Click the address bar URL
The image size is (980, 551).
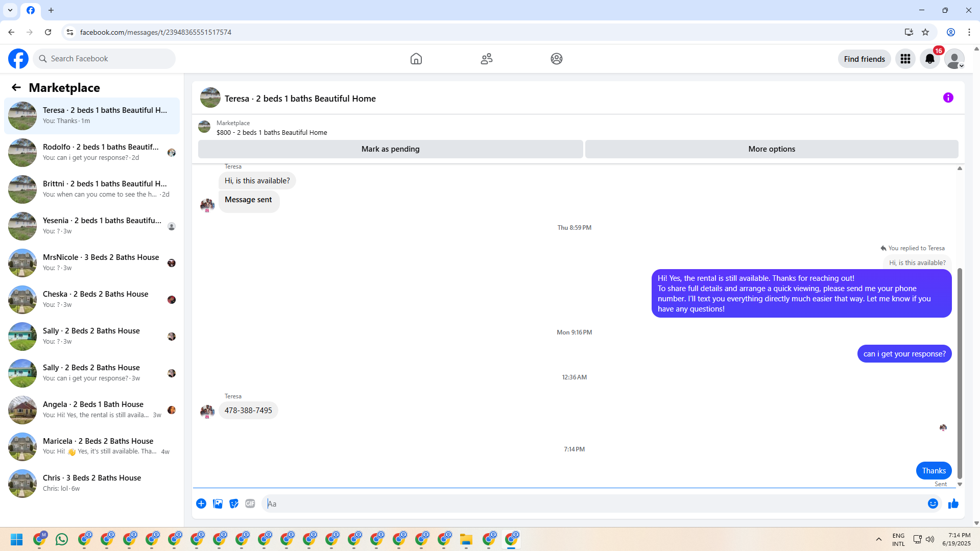point(156,32)
